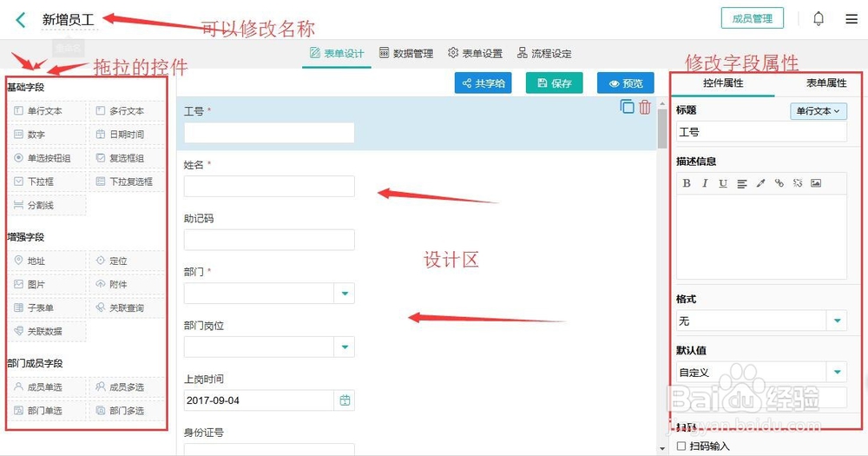868x456 pixels.
Task: Remove link in the description editor
Action: click(797, 183)
